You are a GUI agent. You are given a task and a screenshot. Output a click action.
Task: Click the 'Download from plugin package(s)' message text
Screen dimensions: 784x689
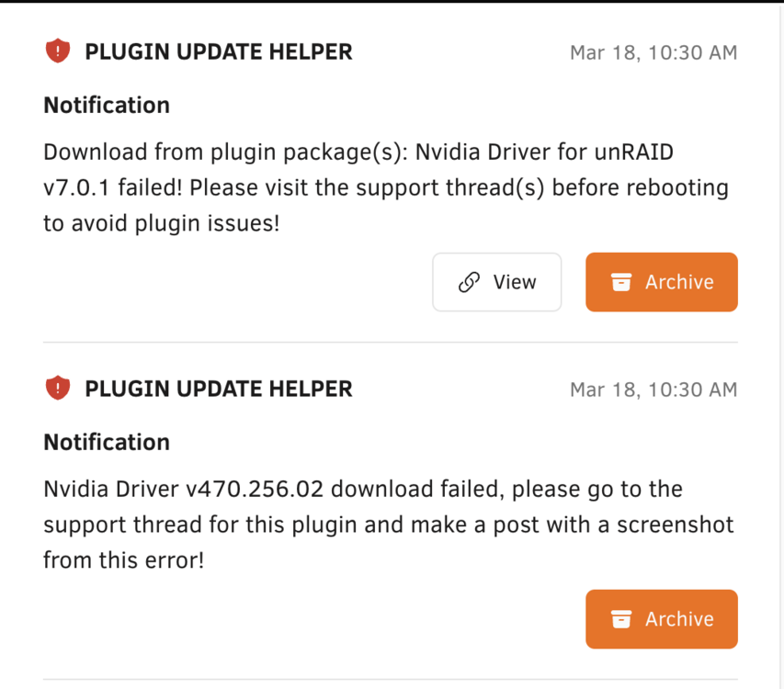point(226,152)
